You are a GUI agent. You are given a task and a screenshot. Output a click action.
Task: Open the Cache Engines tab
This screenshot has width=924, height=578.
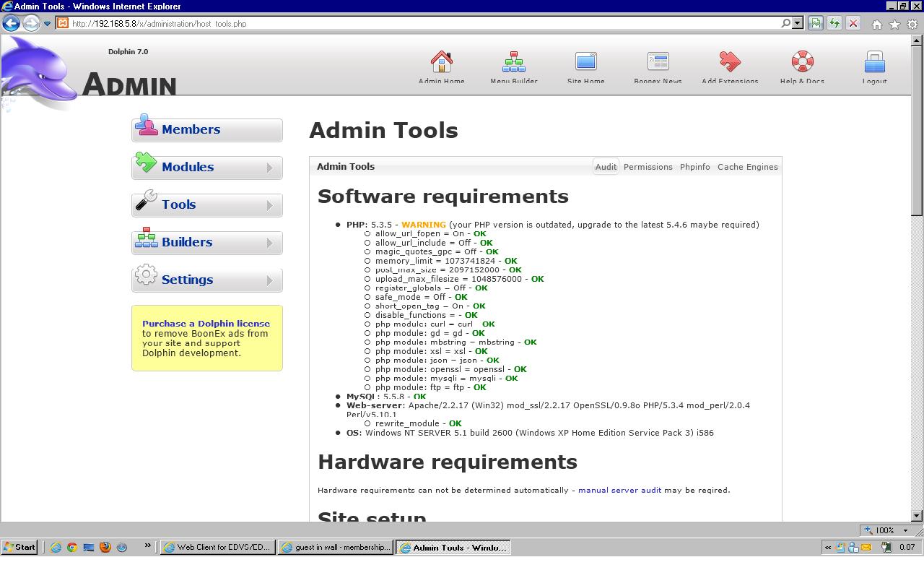coord(747,167)
